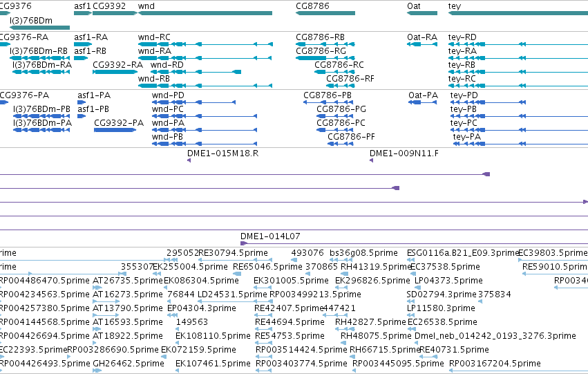This screenshot has height=374, width=588.
Task: Click the DME1-015M18.R BAC end marker
Action: [189, 160]
